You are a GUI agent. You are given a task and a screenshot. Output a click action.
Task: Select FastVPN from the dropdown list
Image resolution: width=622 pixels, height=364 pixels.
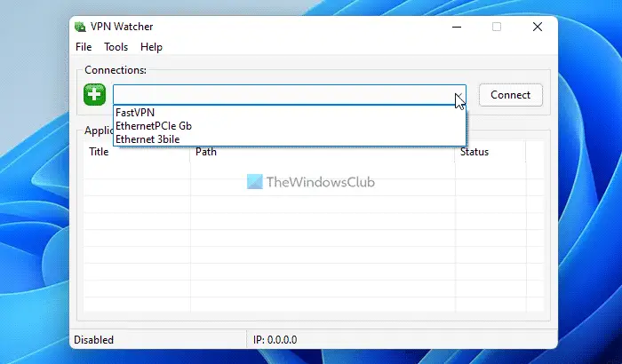tap(290, 113)
